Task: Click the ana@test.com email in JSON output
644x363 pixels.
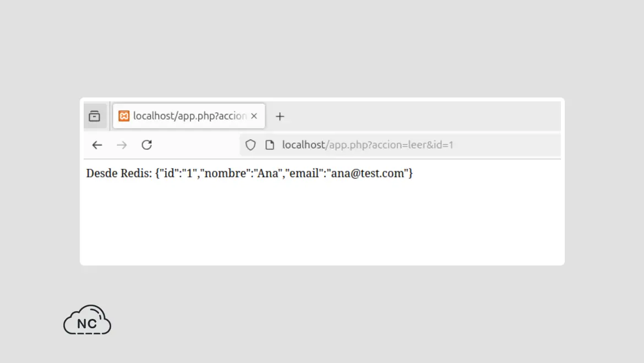Action: (x=368, y=173)
